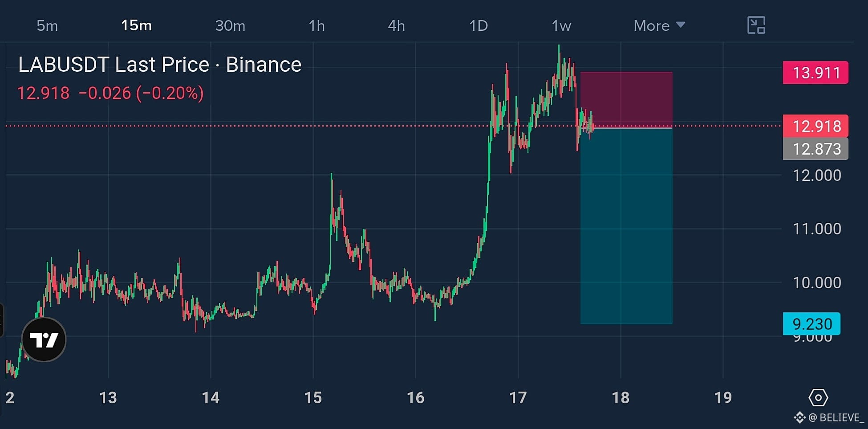
Task: Select the 15m timeframe
Action: click(137, 26)
